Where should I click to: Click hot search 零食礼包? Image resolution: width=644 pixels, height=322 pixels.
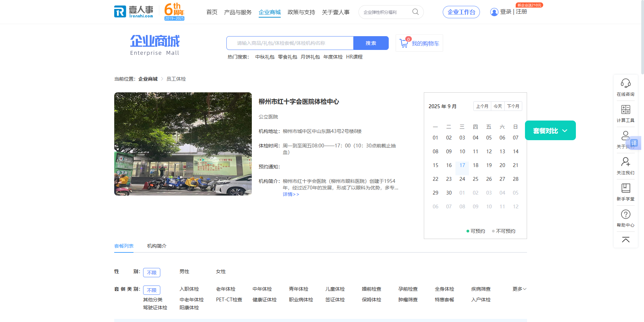(288, 57)
